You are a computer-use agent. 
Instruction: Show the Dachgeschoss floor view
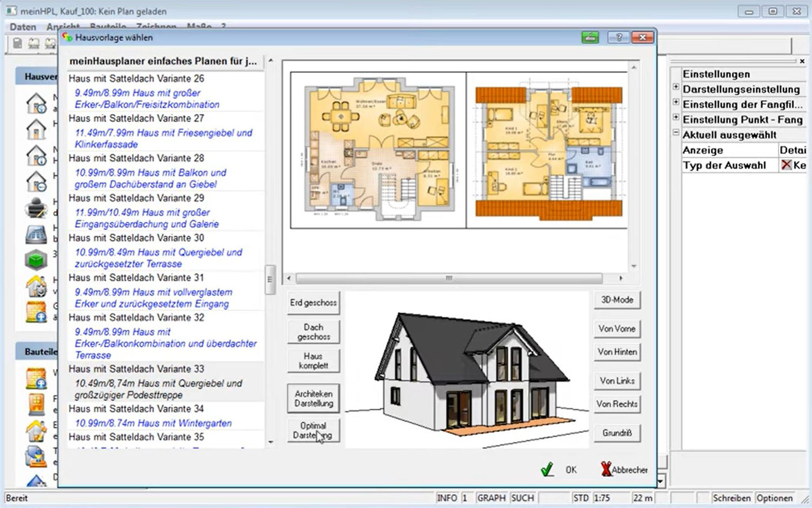tap(313, 332)
